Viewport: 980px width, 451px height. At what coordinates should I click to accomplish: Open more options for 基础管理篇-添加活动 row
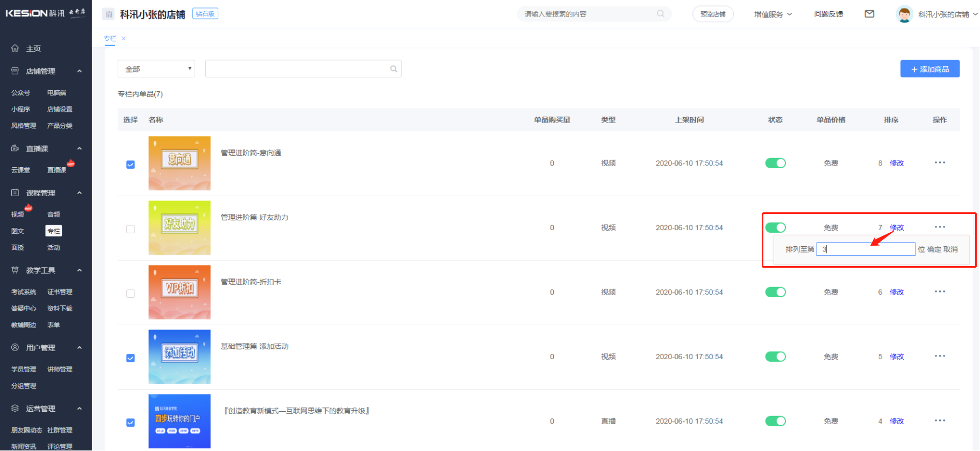(939, 356)
